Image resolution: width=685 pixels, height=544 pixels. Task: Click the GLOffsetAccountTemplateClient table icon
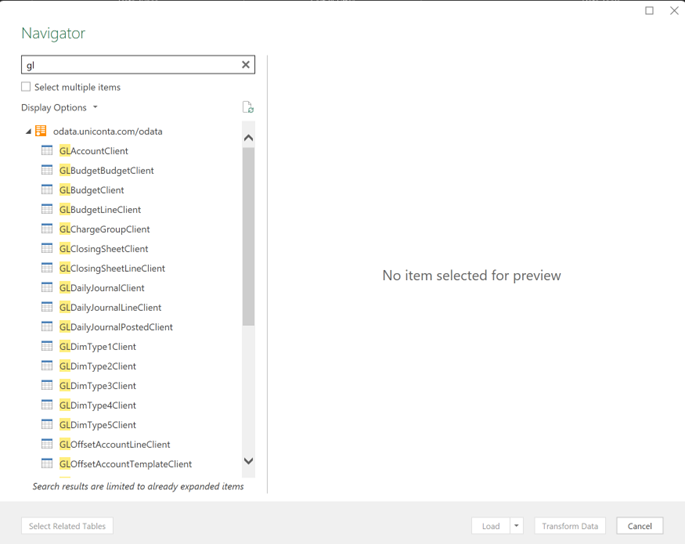click(47, 464)
